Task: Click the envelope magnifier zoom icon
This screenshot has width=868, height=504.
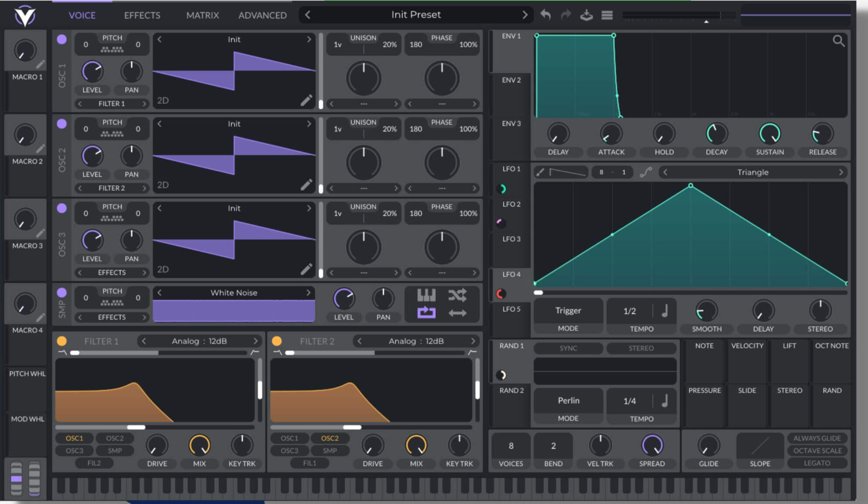Action: pos(838,41)
